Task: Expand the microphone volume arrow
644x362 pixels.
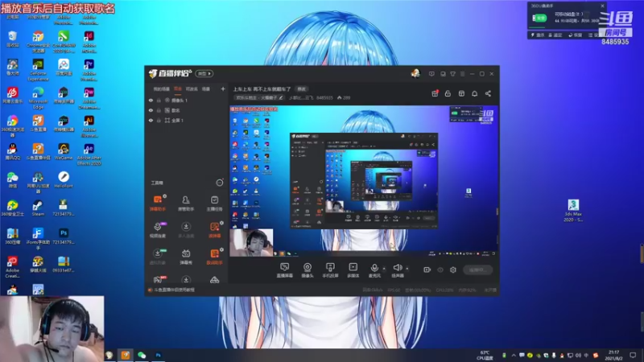Action: pyautogui.click(x=384, y=269)
